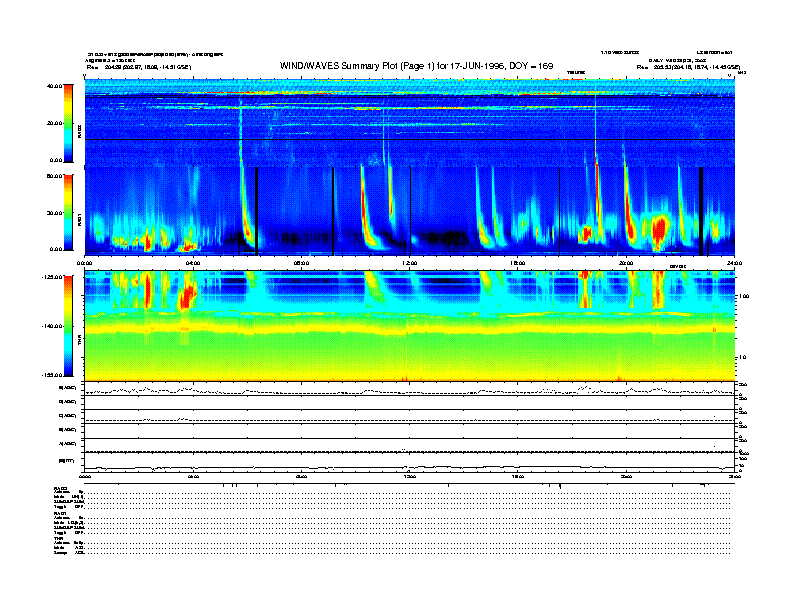Viewport: 792px width, 612px height.
Task: Click the TNR color scale bar
Action: 68,326
